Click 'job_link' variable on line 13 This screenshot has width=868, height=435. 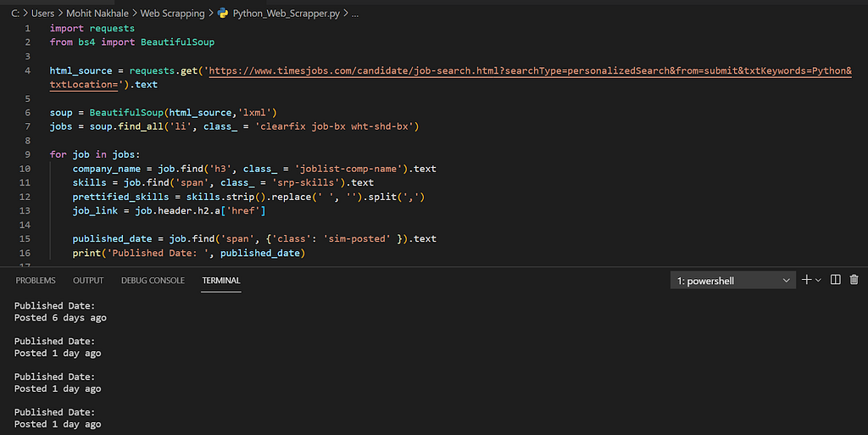coord(95,211)
